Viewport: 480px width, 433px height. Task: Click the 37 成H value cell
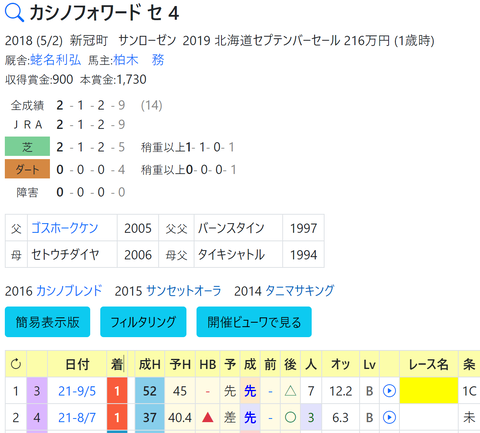[x=150, y=417]
